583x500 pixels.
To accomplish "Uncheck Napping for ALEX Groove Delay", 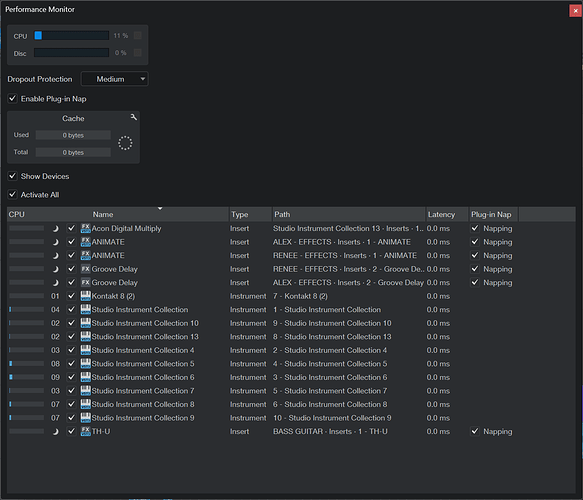I will coord(475,283).
